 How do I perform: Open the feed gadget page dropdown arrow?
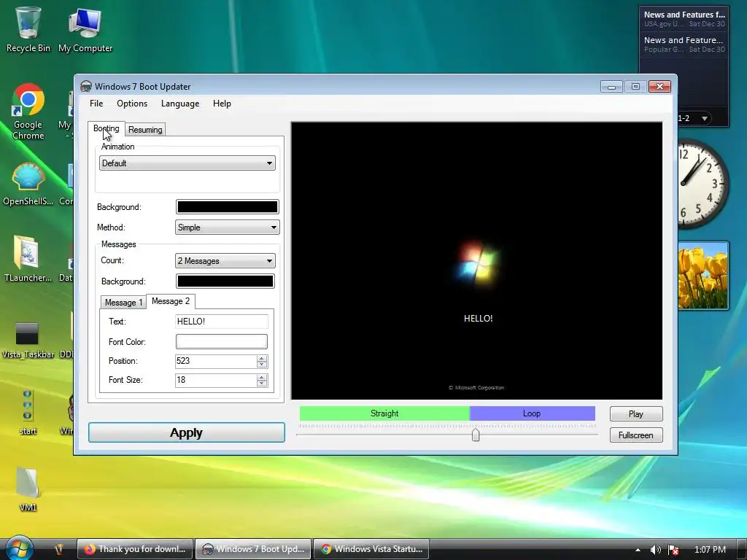[x=705, y=118]
